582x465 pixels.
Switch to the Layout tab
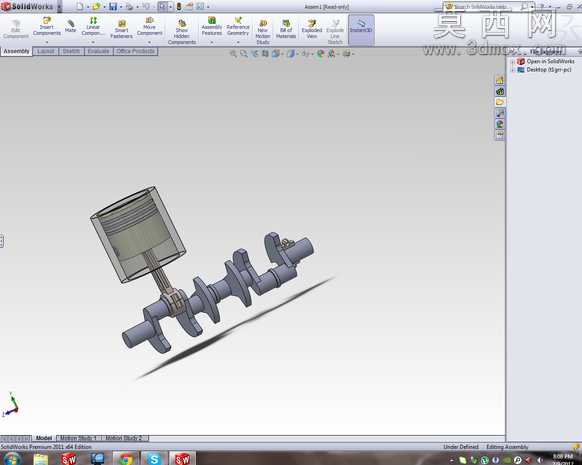tap(46, 51)
